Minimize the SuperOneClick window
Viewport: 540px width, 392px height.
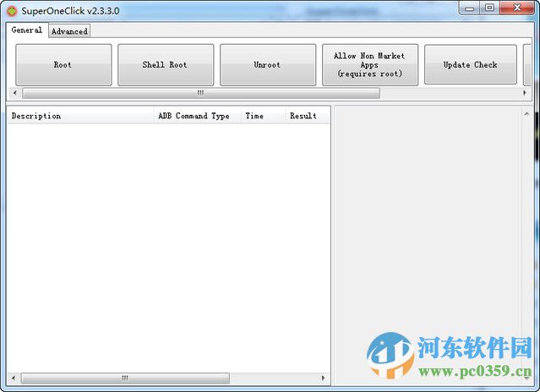pos(469,8)
